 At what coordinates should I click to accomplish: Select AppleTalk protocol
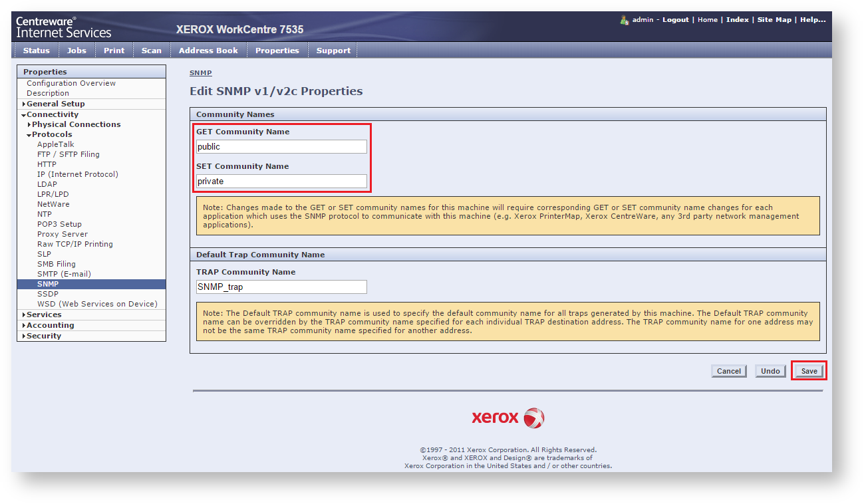tap(56, 144)
